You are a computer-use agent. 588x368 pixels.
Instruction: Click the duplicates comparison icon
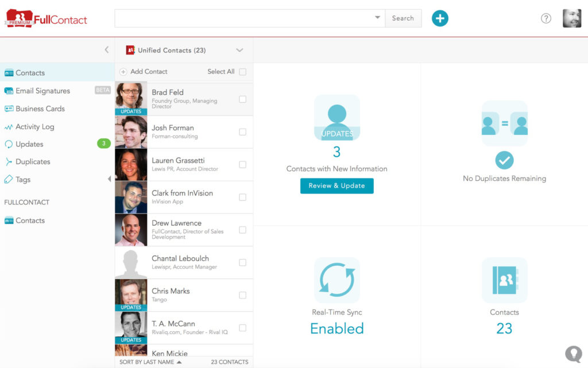point(504,123)
